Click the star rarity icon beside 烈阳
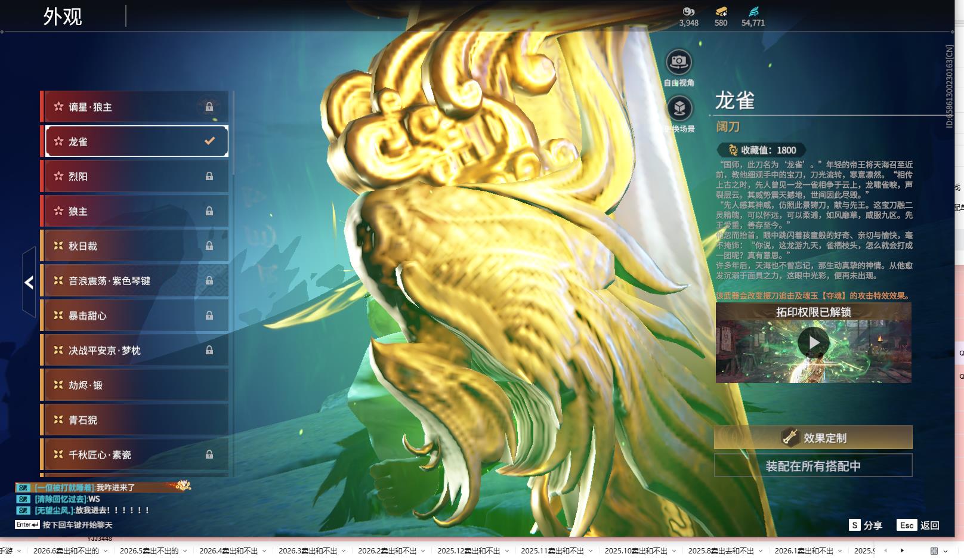The image size is (964, 560). [x=58, y=176]
